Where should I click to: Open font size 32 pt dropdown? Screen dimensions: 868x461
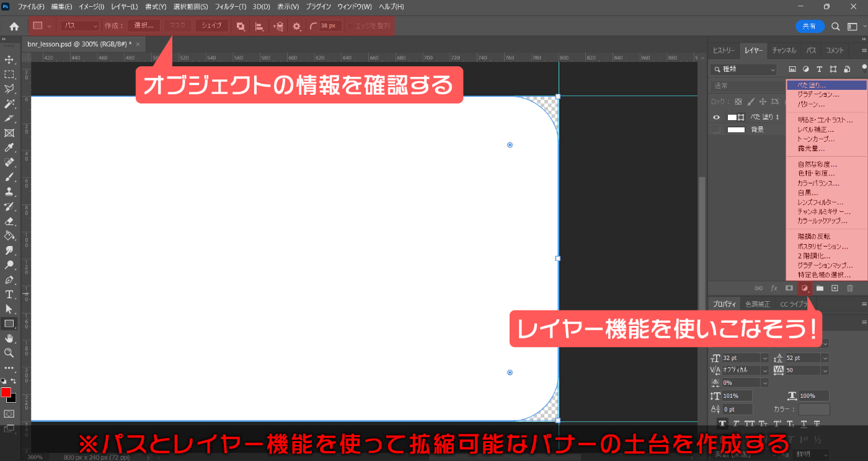(764, 358)
